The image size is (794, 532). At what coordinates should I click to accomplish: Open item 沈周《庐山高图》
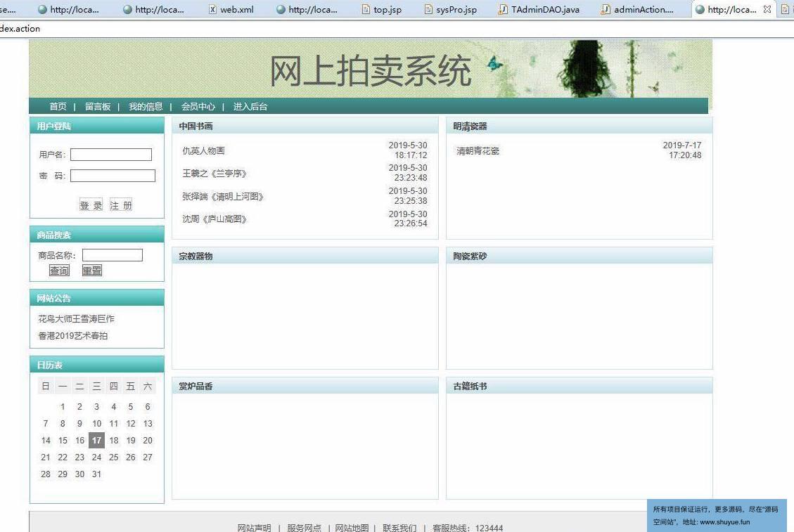[214, 219]
